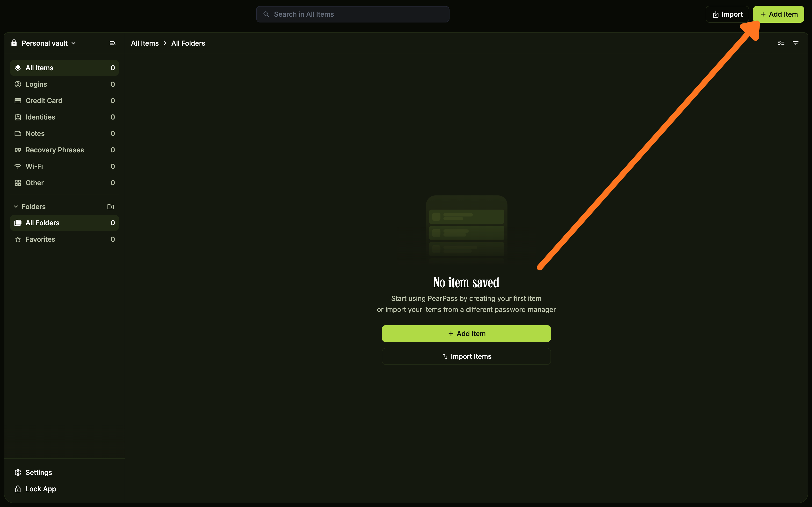The image size is (812, 507).
Task: Select the Recovery Phrases category
Action: coord(55,150)
